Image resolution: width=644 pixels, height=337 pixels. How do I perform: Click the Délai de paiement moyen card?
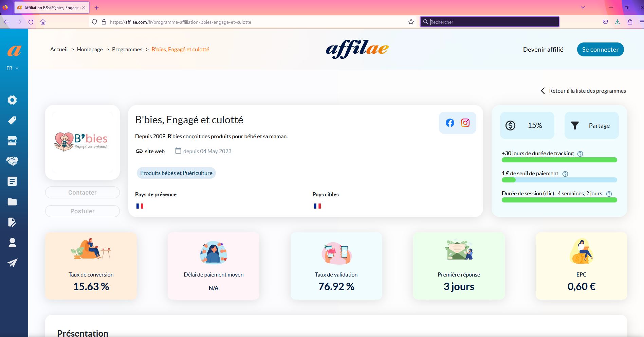(214, 266)
